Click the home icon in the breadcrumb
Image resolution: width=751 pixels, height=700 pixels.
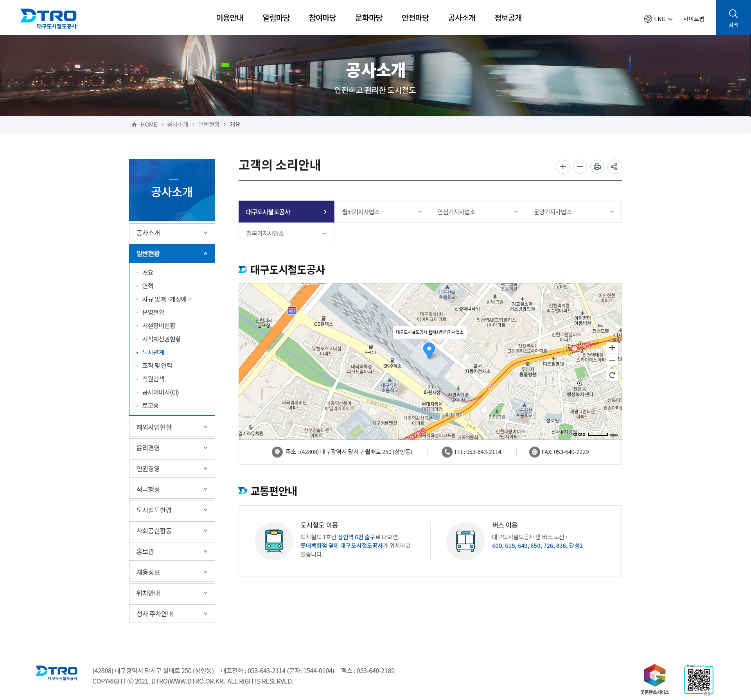[134, 124]
